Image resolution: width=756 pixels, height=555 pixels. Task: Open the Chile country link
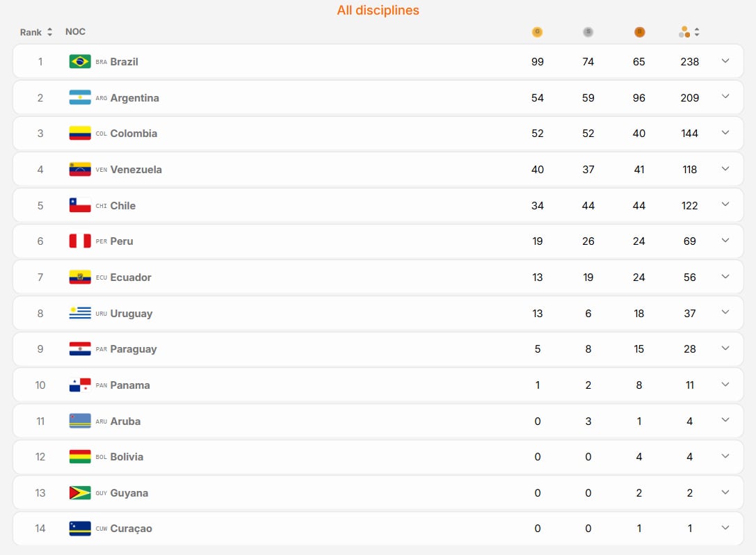click(x=123, y=206)
